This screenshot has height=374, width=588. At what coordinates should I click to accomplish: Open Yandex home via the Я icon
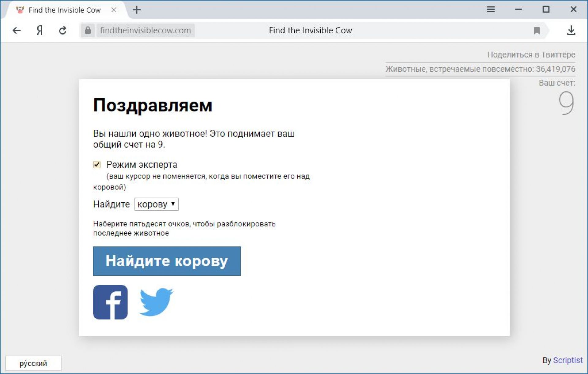point(40,30)
